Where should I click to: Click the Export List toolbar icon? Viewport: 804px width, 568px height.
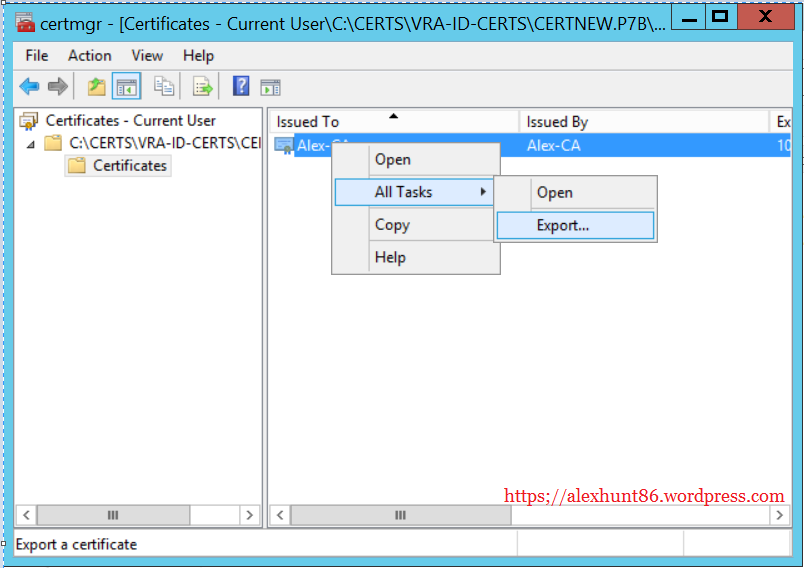click(x=203, y=87)
